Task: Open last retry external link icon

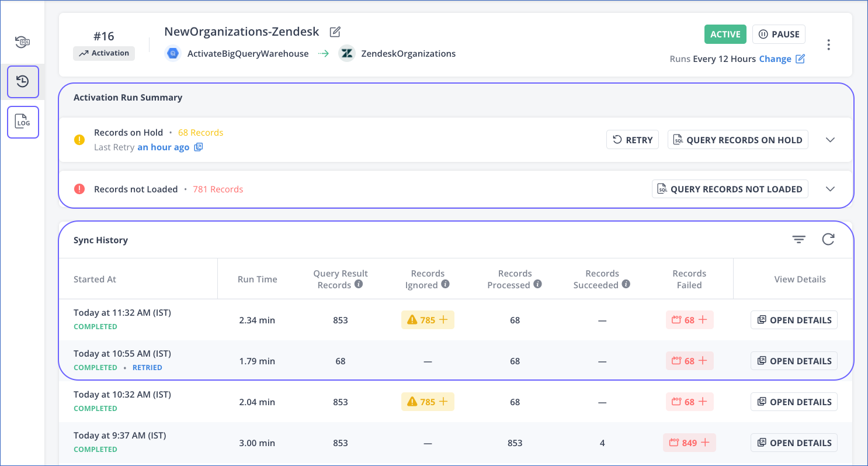Action: point(199,147)
